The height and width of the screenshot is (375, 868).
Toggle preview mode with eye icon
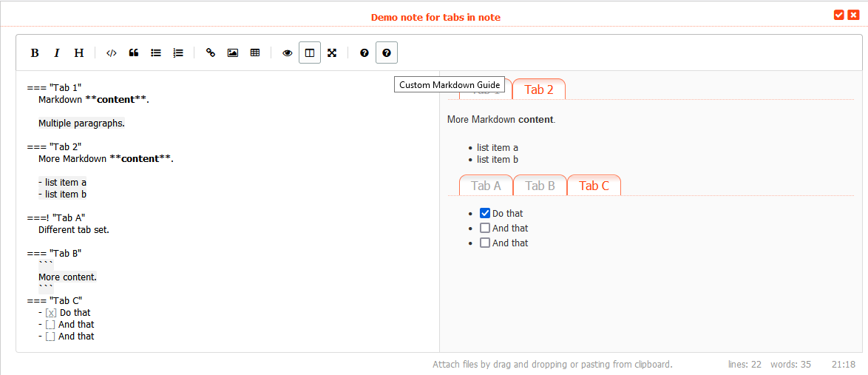288,53
